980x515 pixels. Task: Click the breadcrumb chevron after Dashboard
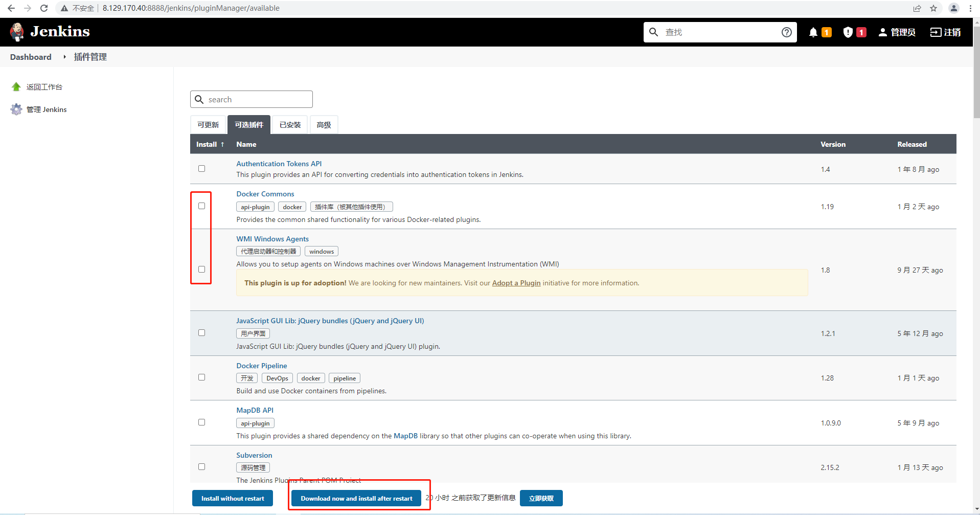click(x=64, y=57)
